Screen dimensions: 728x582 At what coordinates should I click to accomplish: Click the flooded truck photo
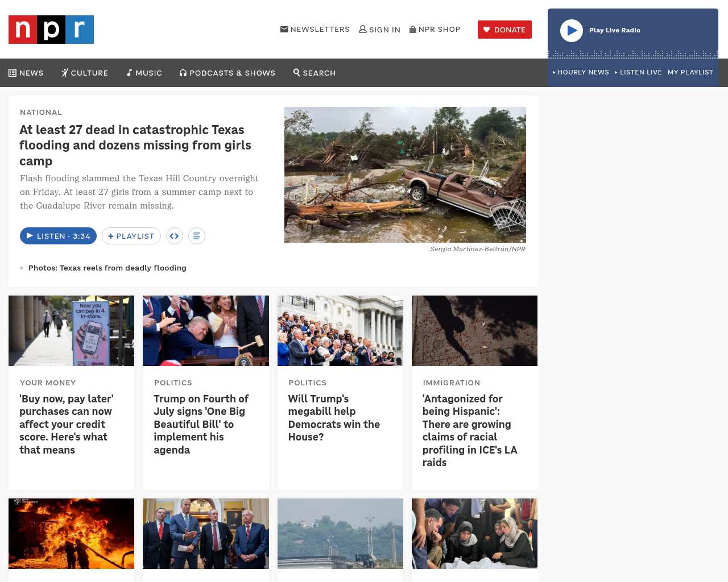click(x=405, y=174)
